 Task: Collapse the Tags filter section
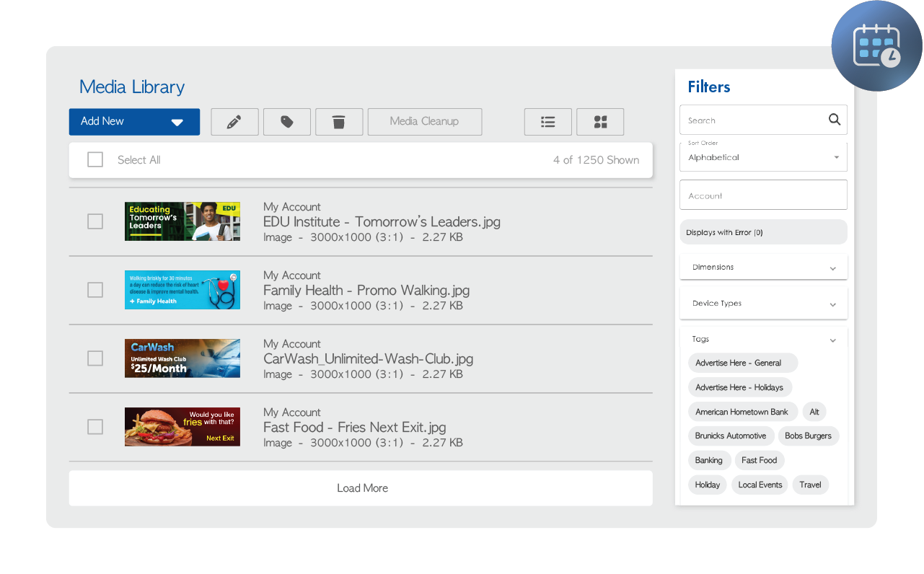832,339
